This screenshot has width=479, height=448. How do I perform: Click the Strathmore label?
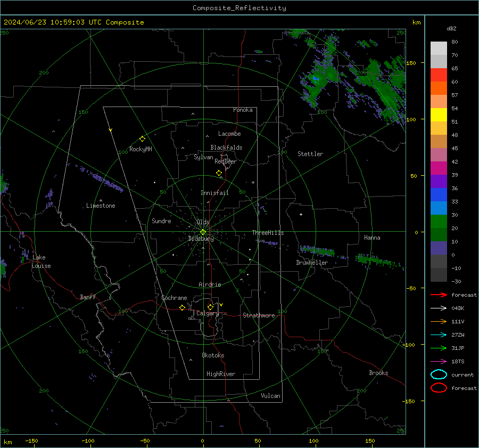coord(259,315)
